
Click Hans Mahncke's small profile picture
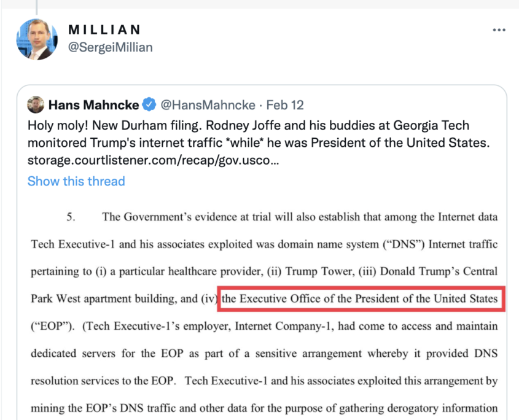tap(36, 104)
